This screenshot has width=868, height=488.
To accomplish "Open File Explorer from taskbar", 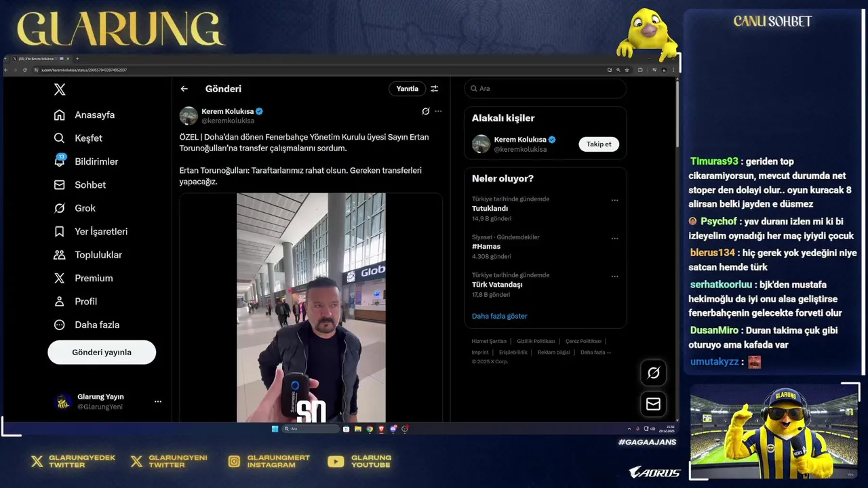I will pyautogui.click(x=357, y=428).
